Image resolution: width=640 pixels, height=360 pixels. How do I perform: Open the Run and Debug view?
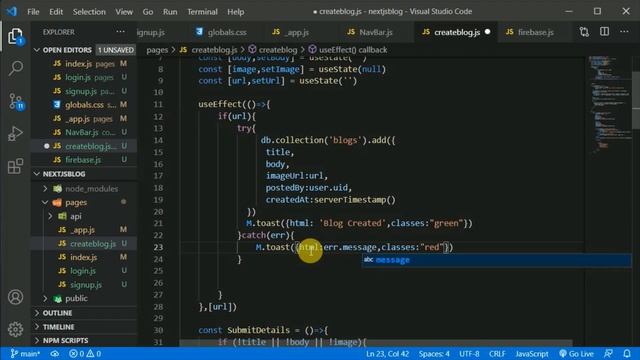(x=16, y=133)
